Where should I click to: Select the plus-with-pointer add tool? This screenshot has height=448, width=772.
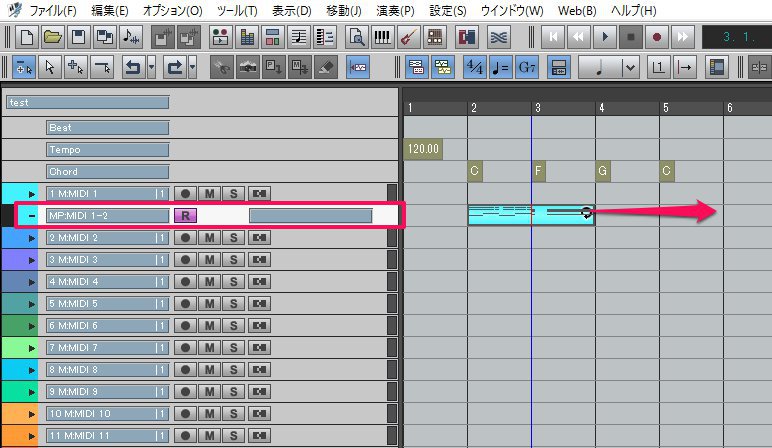[x=76, y=67]
